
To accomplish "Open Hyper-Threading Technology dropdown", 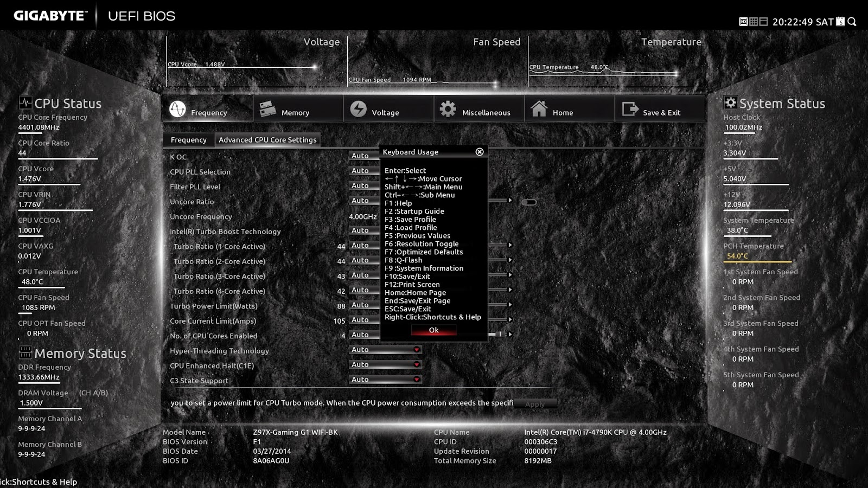I will (x=385, y=350).
